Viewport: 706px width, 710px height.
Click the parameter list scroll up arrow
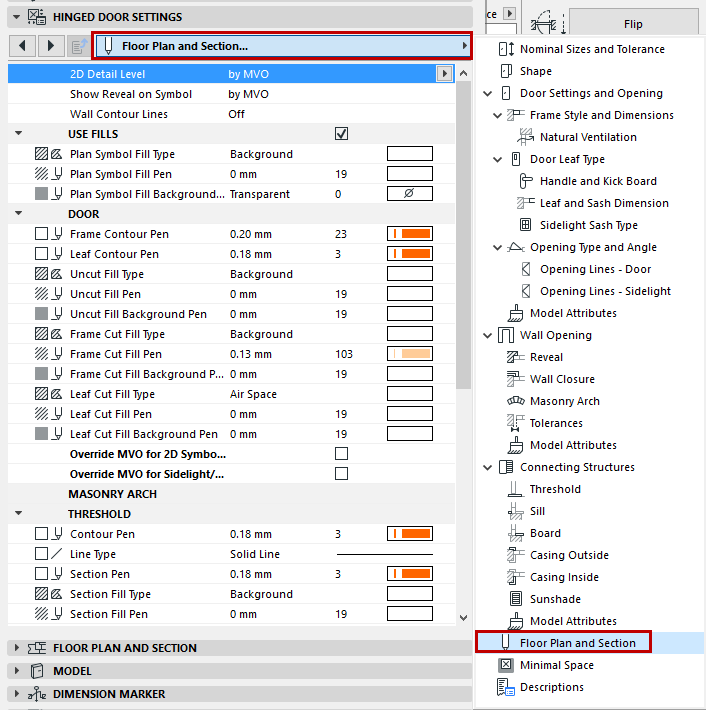pos(463,73)
